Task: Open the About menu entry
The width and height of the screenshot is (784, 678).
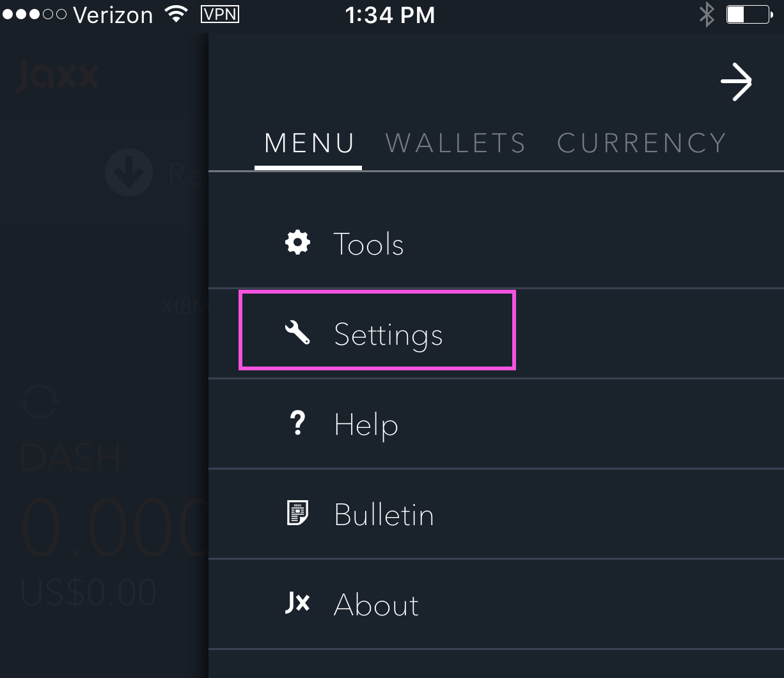Action: 376,605
